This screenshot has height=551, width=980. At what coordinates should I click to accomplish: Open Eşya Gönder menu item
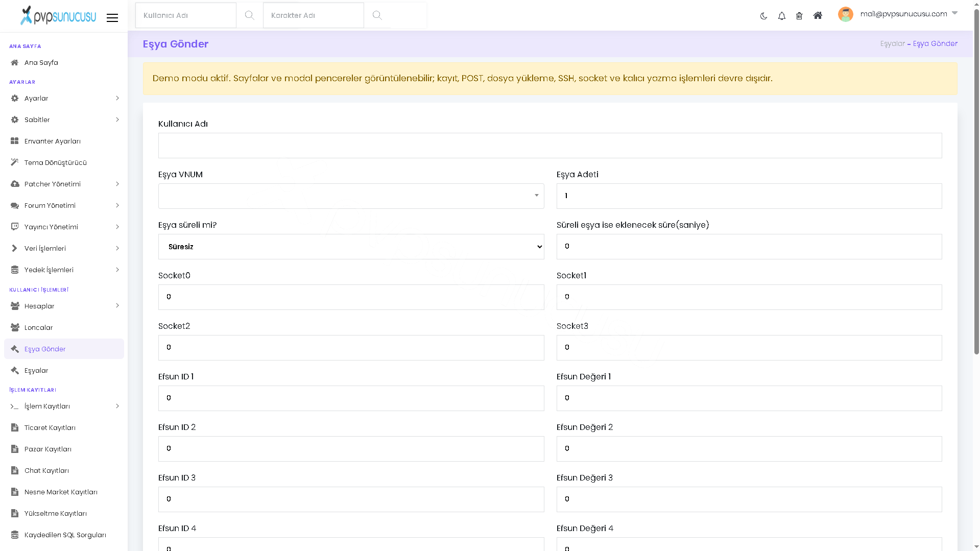pos(64,349)
